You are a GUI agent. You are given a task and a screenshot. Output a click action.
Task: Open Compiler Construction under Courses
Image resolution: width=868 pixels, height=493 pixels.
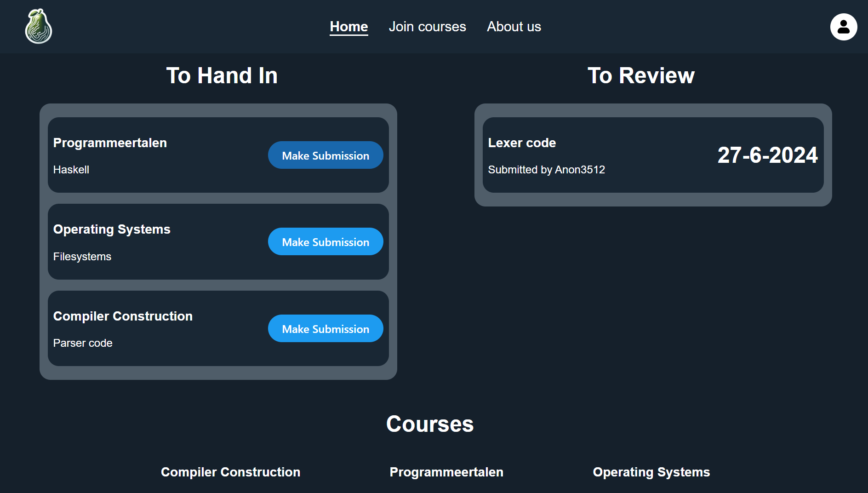click(x=230, y=472)
